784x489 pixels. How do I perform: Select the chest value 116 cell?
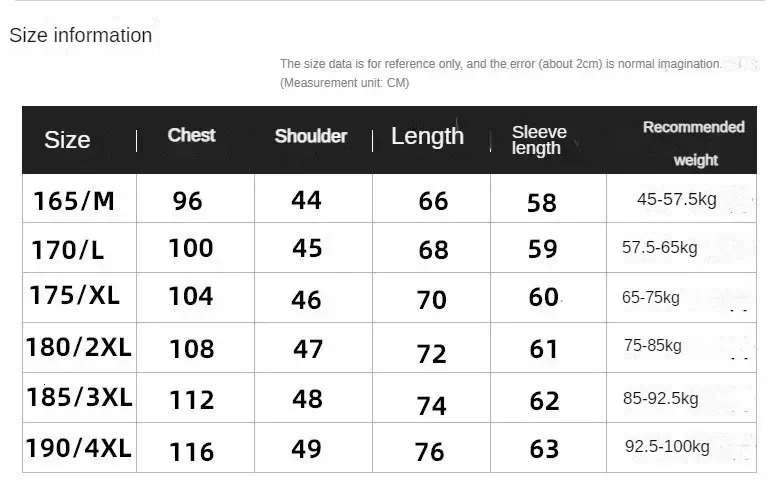(191, 451)
